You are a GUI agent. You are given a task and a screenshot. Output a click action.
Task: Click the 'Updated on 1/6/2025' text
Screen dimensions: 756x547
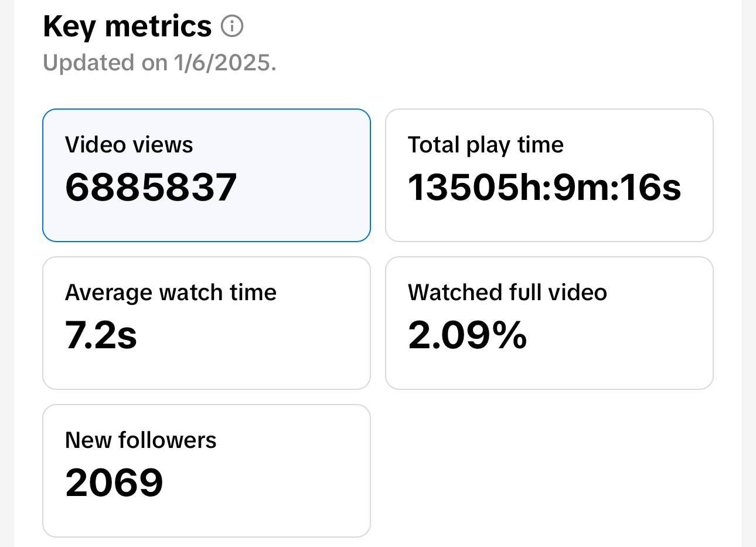click(x=159, y=63)
